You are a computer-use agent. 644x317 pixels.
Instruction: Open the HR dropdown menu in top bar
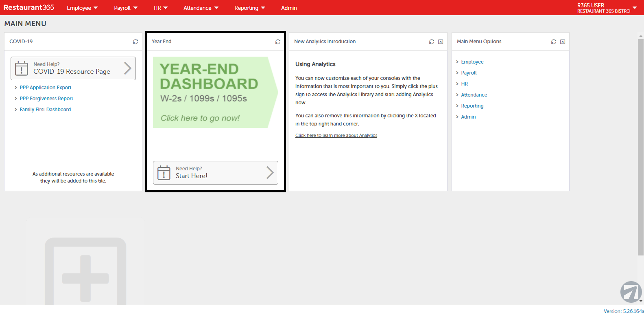coord(161,8)
